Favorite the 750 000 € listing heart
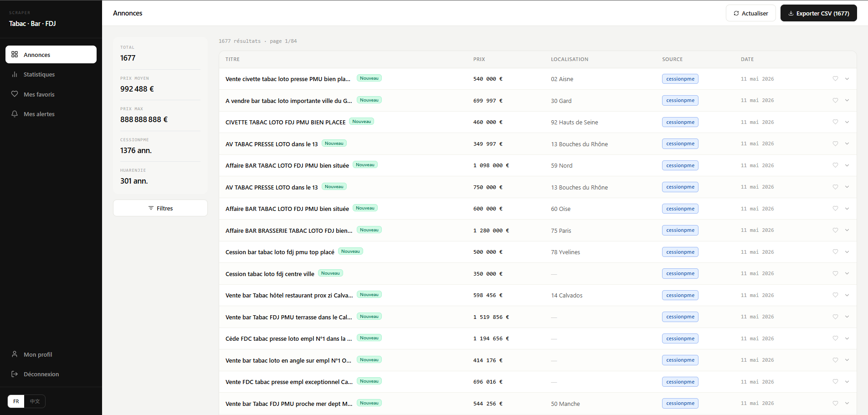Viewport: 868px width, 415px height. tap(835, 187)
